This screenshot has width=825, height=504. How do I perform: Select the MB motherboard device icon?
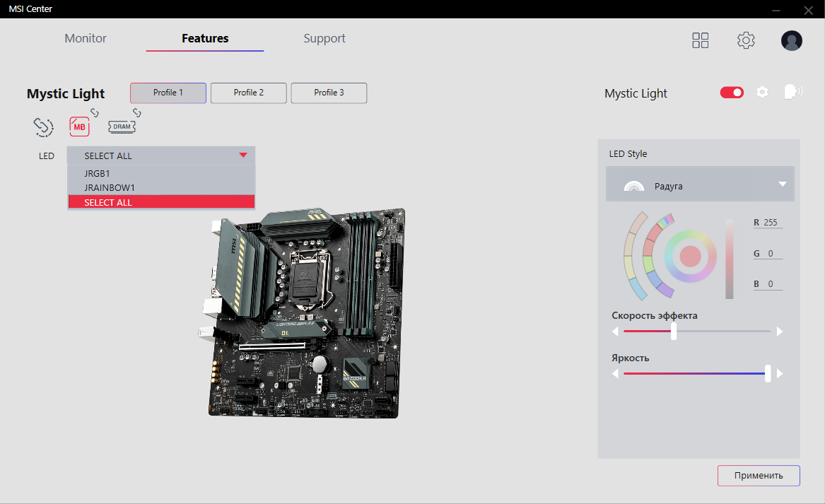(x=79, y=127)
